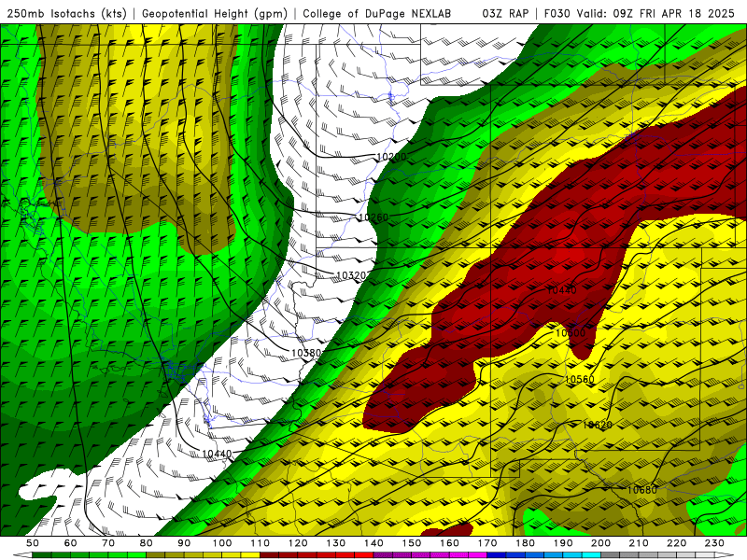The height and width of the screenshot is (560, 747).
Task: Click the 10260 height contour label
Action: (373, 217)
